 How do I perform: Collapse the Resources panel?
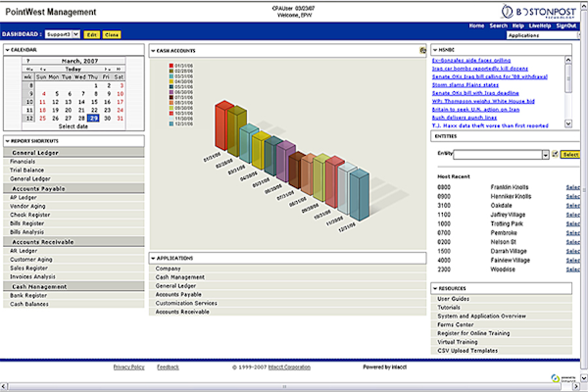pos(435,288)
